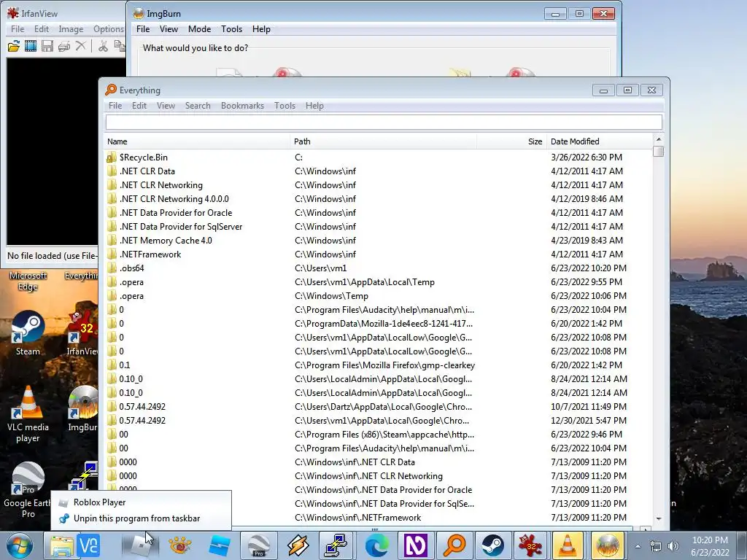
Task: Click the Print icon in IrfanView toolbar
Action: point(64,46)
